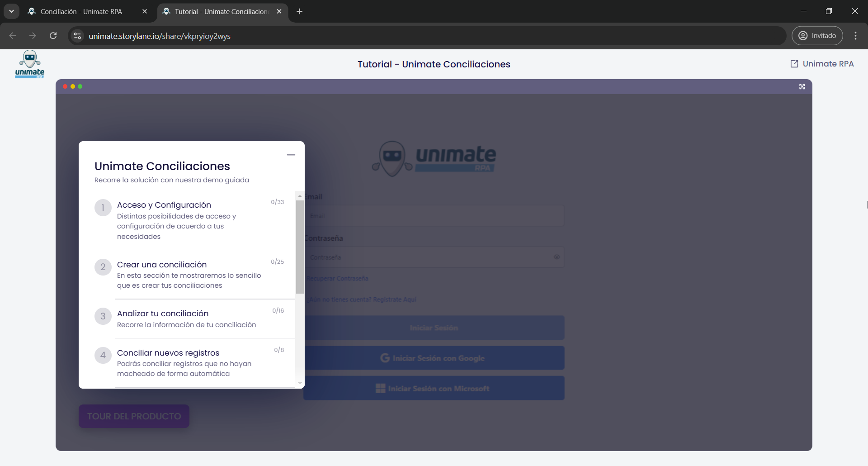
Task: Click the green dot in demo window bar
Action: (80, 86)
